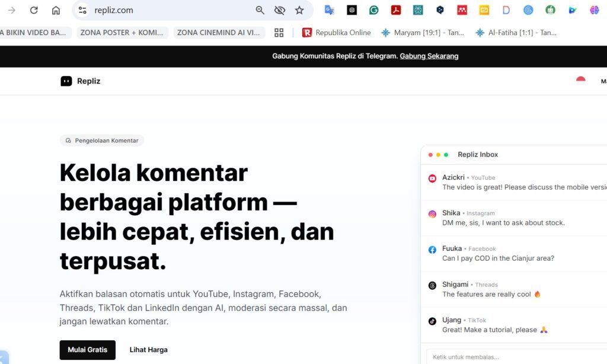Open the browser home page
The width and height of the screenshot is (607, 364).
[x=56, y=10]
